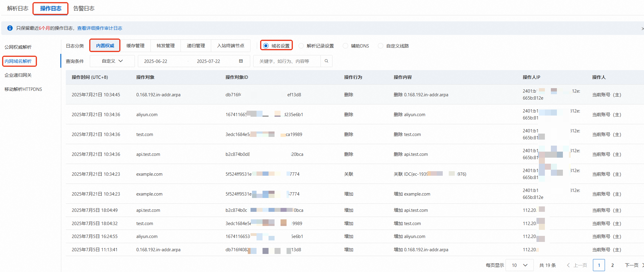Click the 增加 aliyun.com content cell

[x=409, y=236]
